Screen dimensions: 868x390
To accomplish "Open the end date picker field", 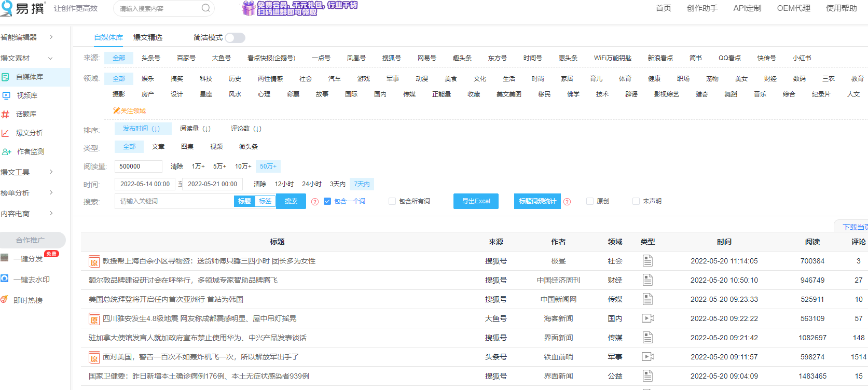I will pos(213,184).
